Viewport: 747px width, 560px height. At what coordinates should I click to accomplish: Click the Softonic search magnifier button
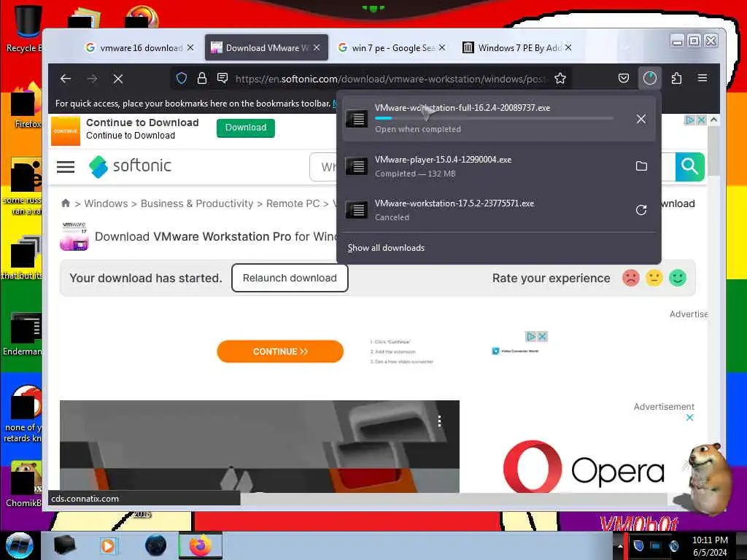(689, 167)
